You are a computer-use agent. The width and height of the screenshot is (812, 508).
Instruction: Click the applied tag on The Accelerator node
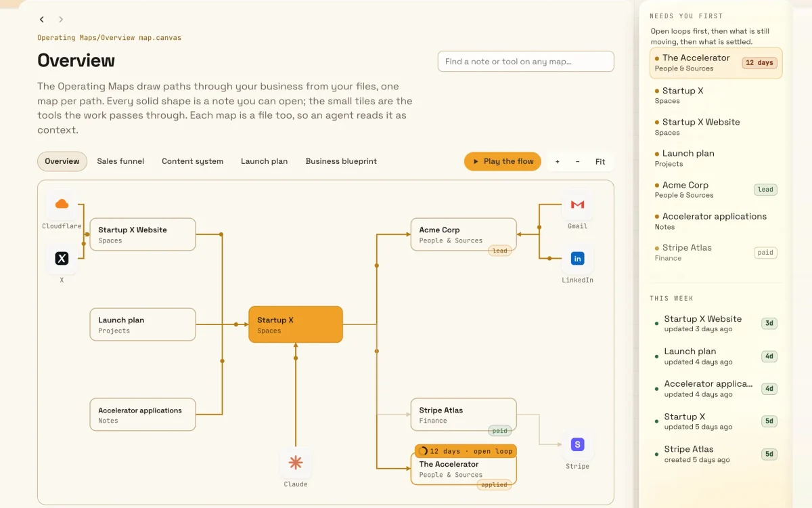pyautogui.click(x=494, y=485)
